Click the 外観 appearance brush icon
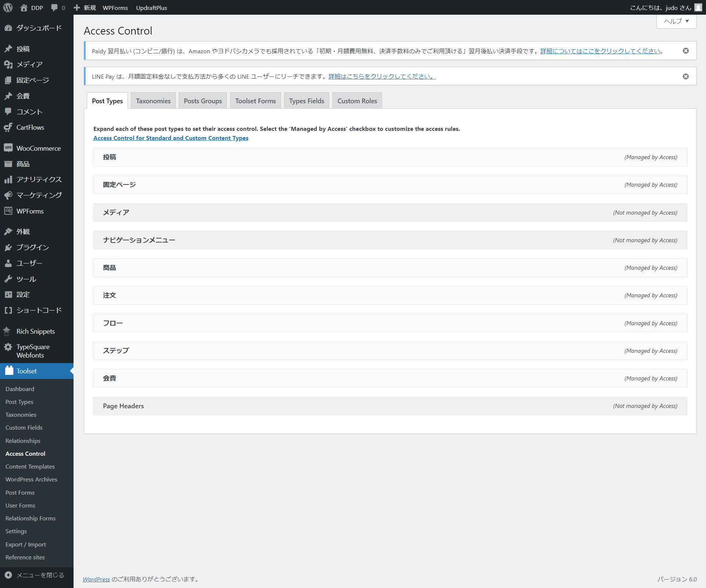Image resolution: width=706 pixels, height=588 pixels. pyautogui.click(x=8, y=232)
